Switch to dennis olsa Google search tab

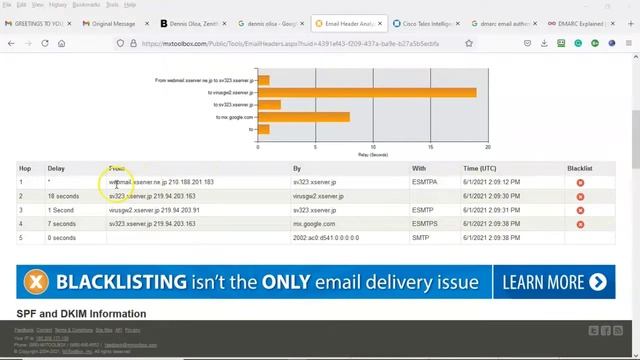tap(271, 24)
